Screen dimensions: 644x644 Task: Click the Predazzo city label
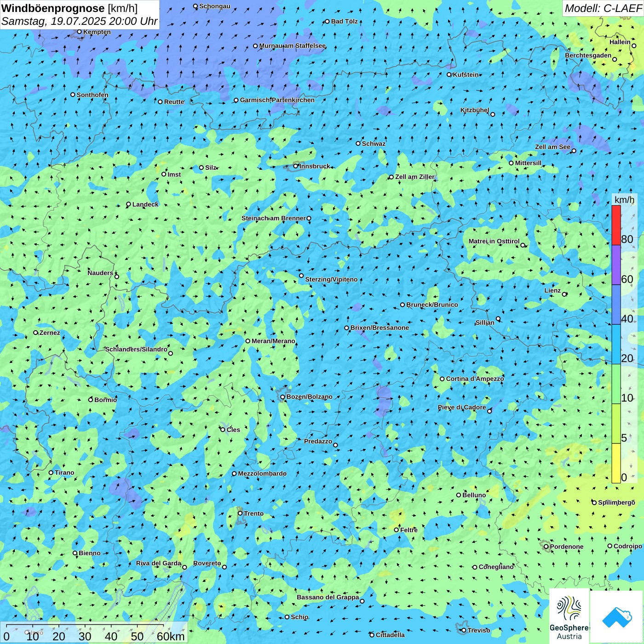(318, 441)
